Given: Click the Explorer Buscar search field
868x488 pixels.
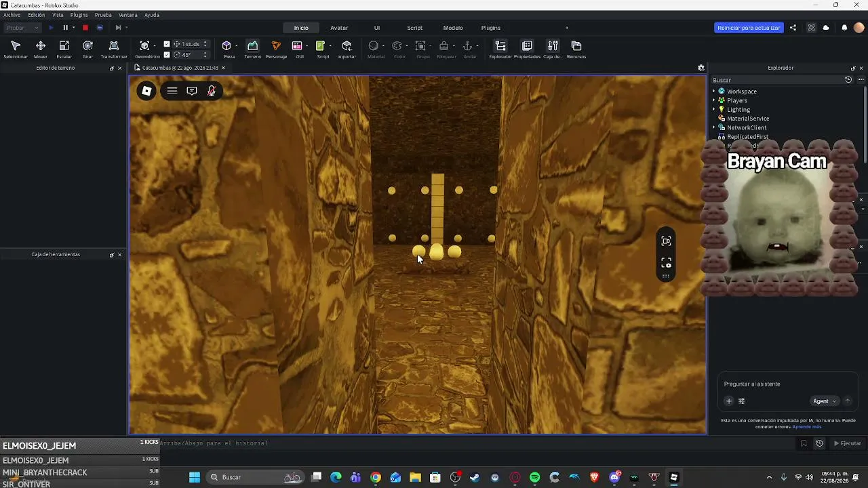Looking at the screenshot, I should tap(776, 80).
